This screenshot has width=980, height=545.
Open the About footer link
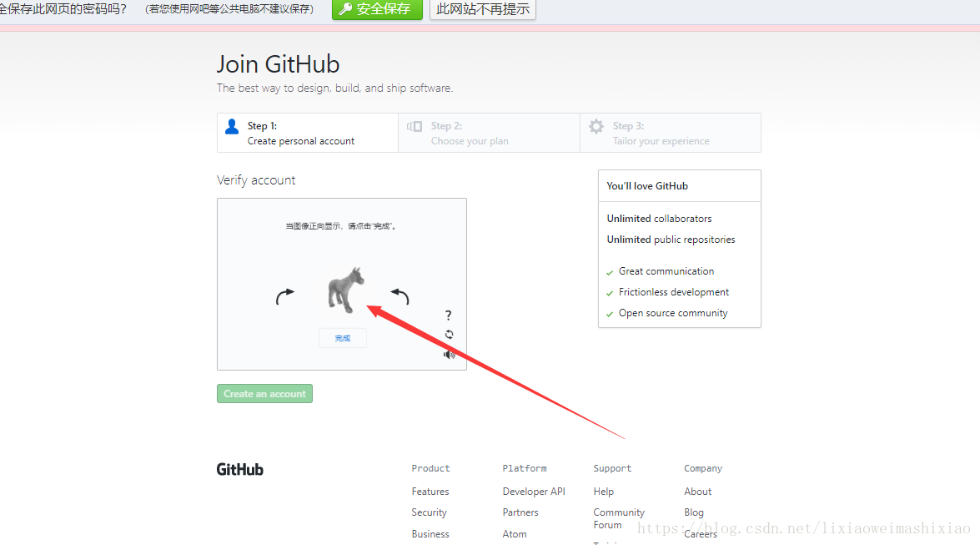pos(697,492)
